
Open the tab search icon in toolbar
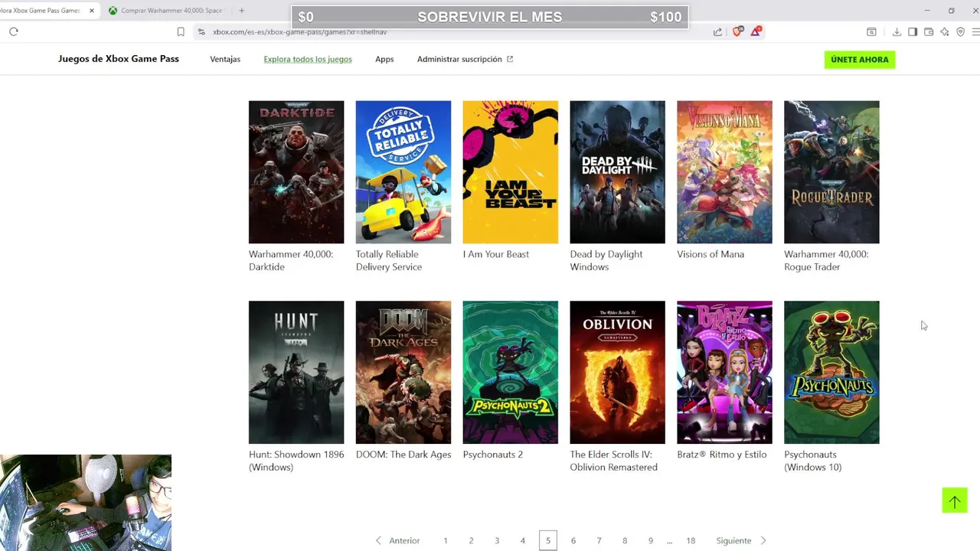coord(871,31)
